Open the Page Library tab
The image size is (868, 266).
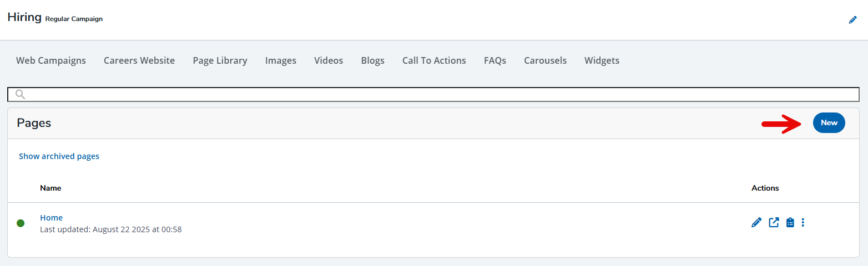[x=220, y=60]
